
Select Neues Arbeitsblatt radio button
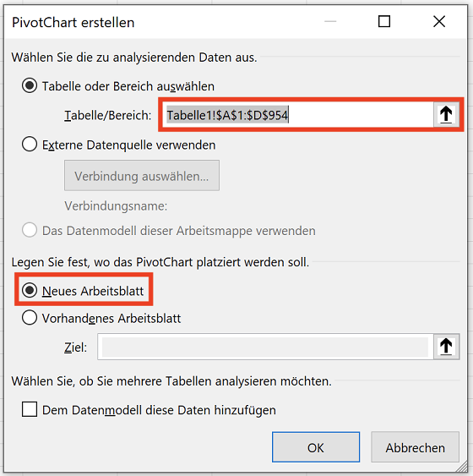click(x=30, y=291)
